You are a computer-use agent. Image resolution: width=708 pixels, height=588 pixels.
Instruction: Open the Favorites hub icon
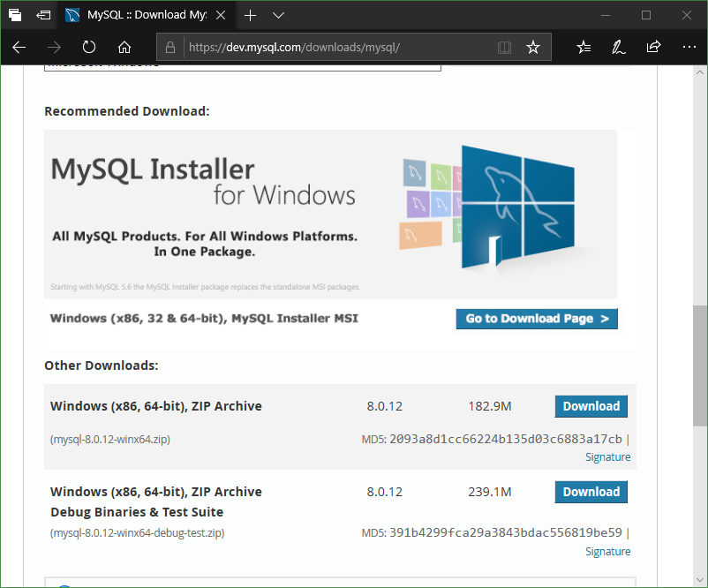(x=584, y=47)
